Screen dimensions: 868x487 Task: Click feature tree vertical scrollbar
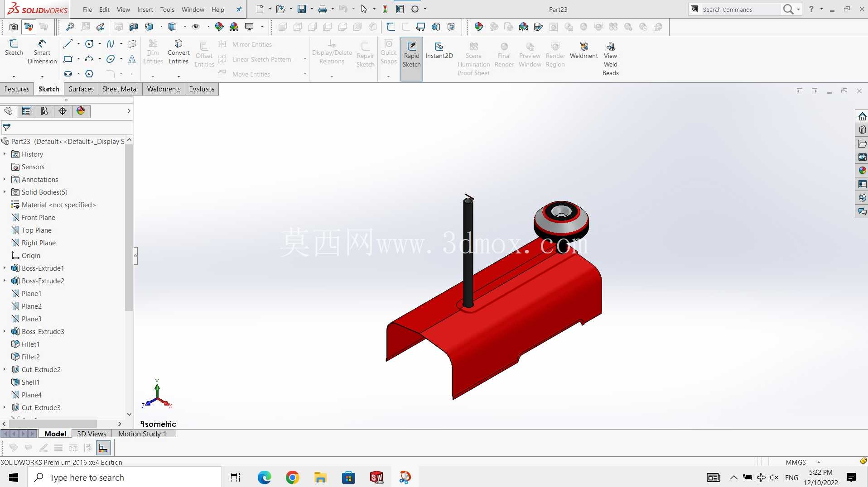[x=129, y=228]
